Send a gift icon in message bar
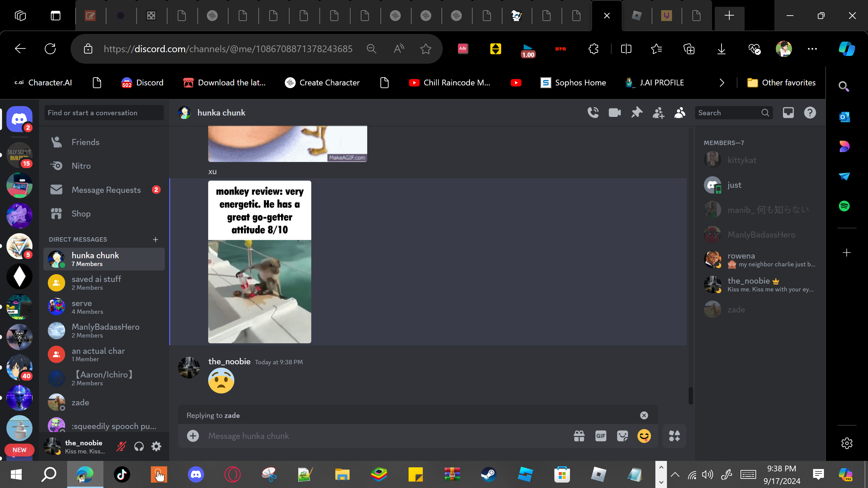Screen dimensions: 868x488 click(579, 436)
